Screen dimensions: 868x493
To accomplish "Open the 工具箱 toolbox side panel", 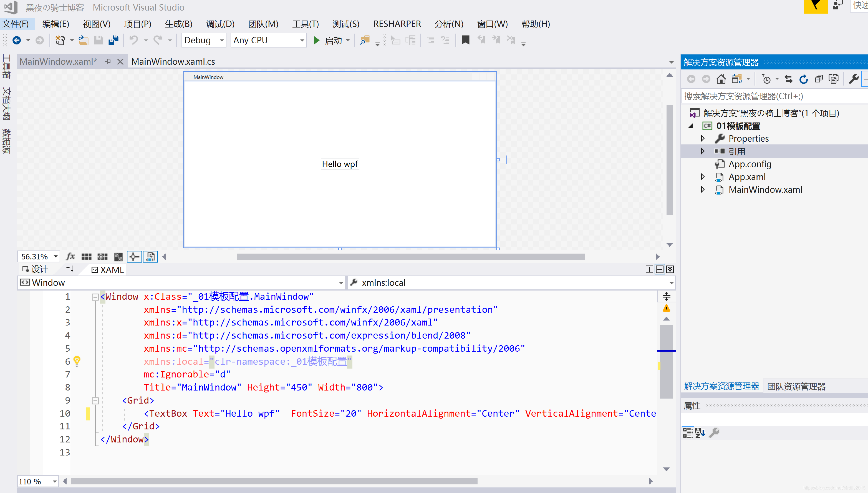I will click(x=6, y=66).
